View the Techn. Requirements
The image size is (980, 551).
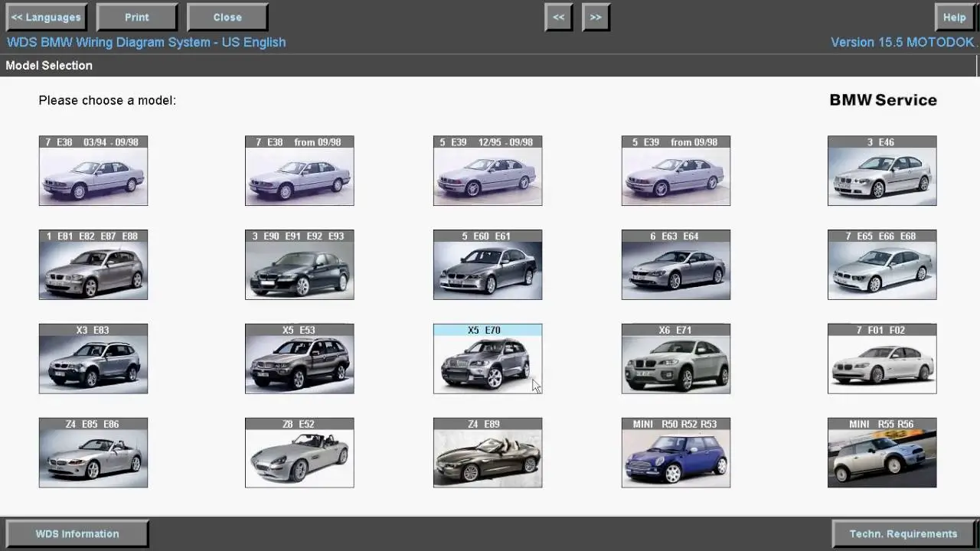[902, 533]
